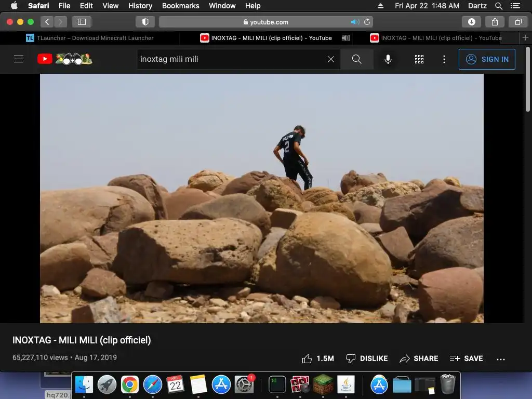
Task: Open the privacy report shield icon
Action: [145, 22]
